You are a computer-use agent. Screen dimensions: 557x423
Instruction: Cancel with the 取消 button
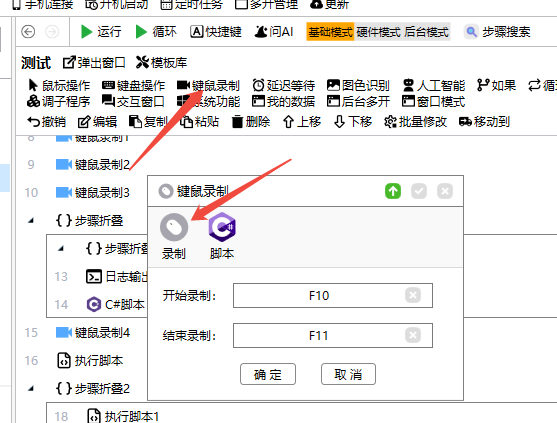click(348, 374)
